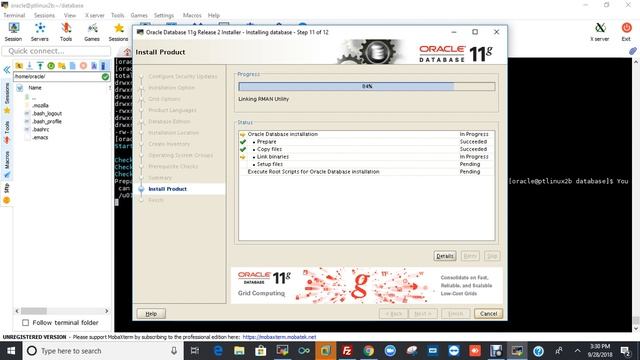
Task: Open the Servers toolbar icon
Action: pos(40,32)
